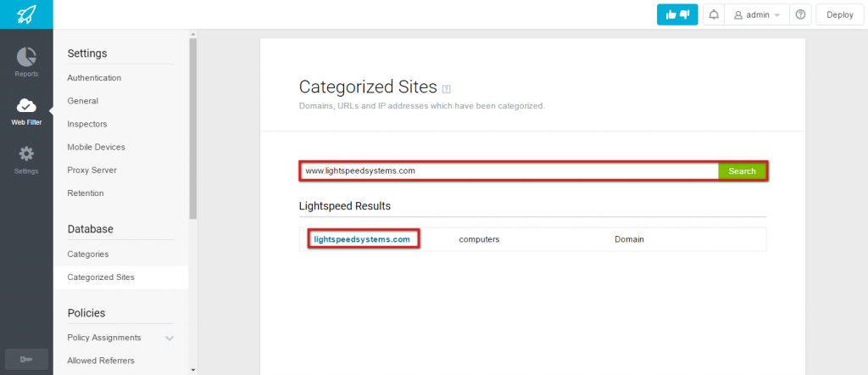Click the sidebar scroll down arrow

(192, 369)
